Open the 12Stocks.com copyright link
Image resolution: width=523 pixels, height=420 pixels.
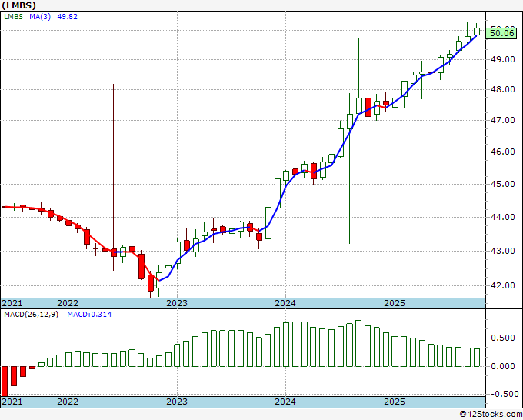(x=491, y=414)
